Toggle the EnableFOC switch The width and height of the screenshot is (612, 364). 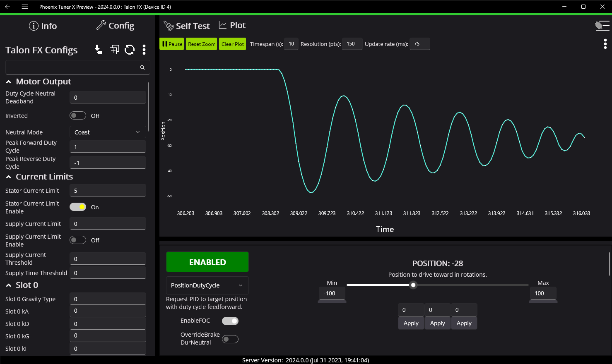230,321
